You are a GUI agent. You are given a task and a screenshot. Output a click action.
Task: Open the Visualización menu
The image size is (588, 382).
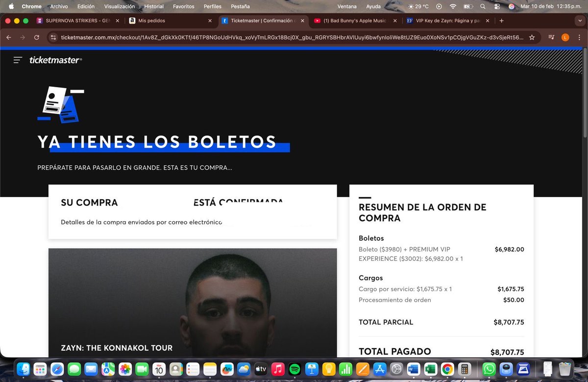(x=119, y=6)
